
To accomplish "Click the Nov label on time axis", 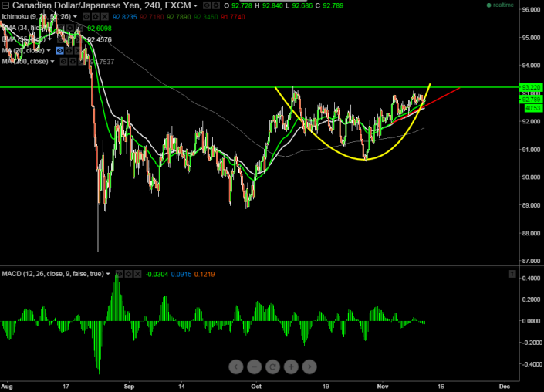I will pyautogui.click(x=383, y=387).
